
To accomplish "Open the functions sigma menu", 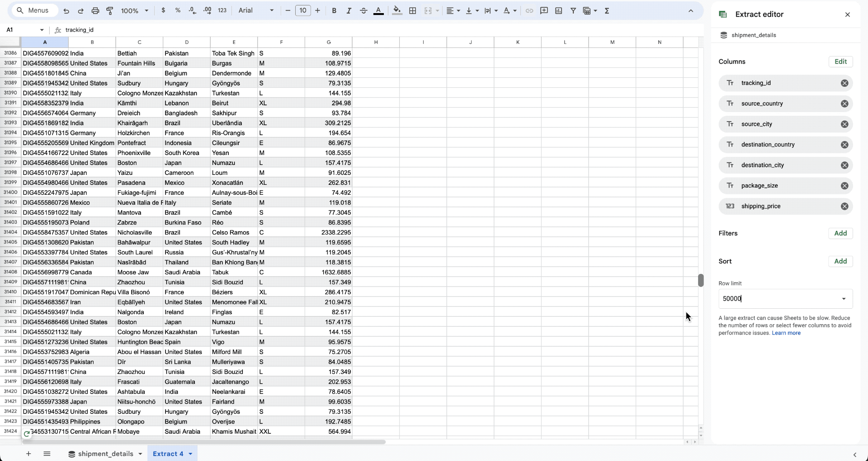I will [x=607, y=11].
